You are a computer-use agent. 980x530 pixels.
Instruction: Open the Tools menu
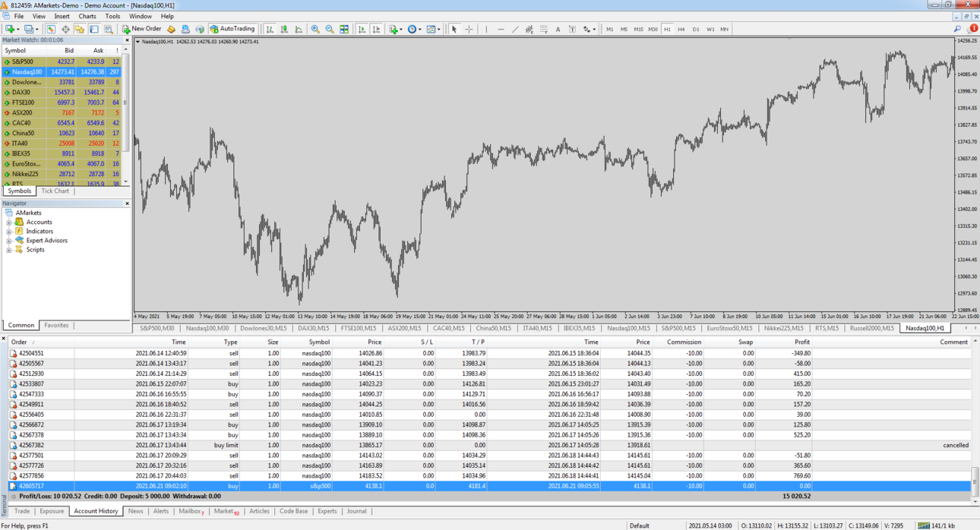coord(112,16)
